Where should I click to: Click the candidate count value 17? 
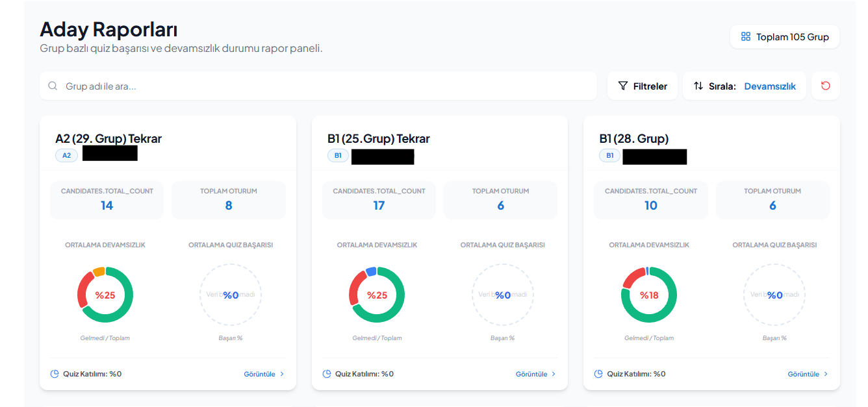coord(379,205)
